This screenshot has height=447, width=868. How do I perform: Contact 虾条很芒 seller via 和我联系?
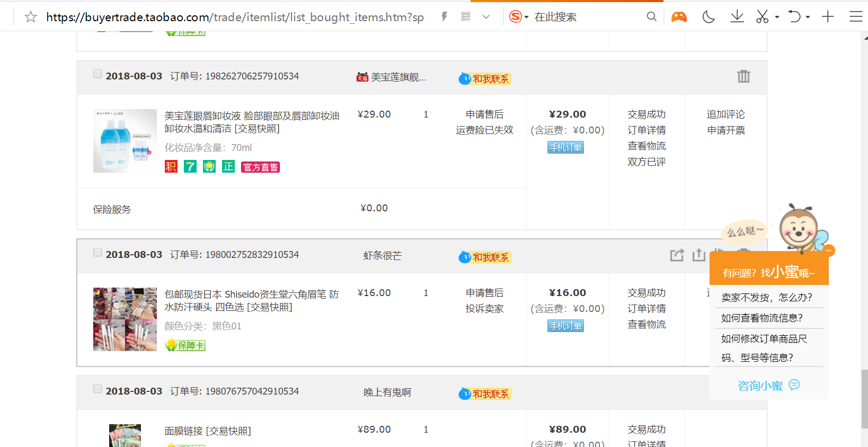coord(484,257)
